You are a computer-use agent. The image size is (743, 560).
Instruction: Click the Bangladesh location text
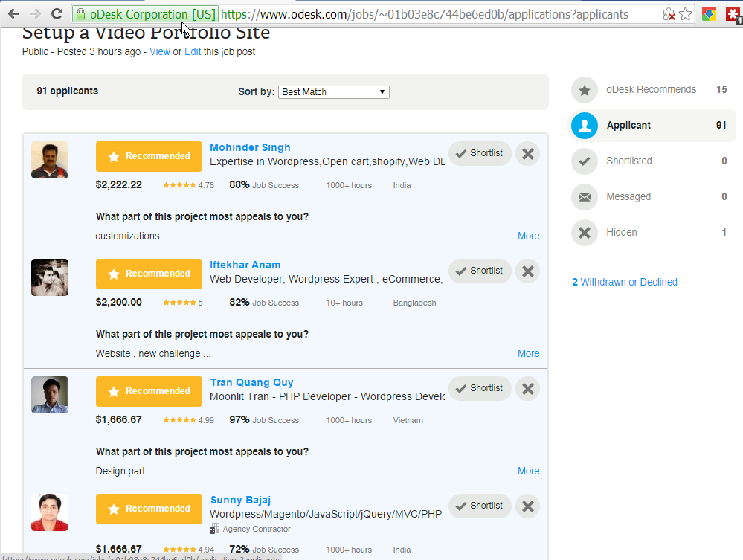(x=414, y=303)
